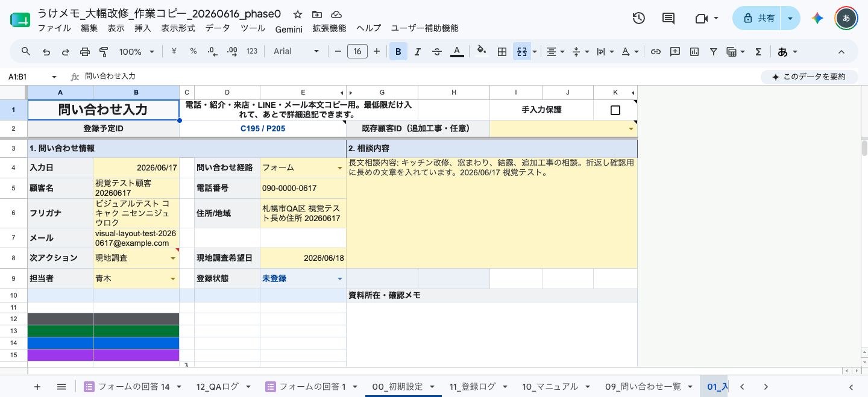This screenshot has height=397, width=868.
Task: View cloud document status
Action: (x=336, y=14)
